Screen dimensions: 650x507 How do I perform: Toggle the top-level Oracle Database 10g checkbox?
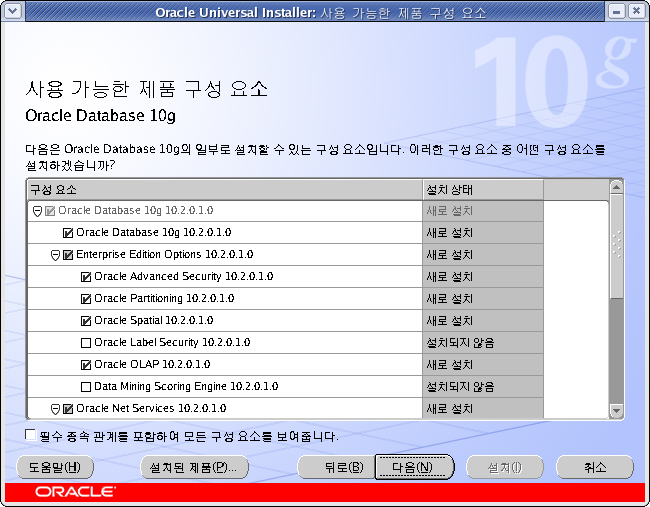[x=50, y=211]
